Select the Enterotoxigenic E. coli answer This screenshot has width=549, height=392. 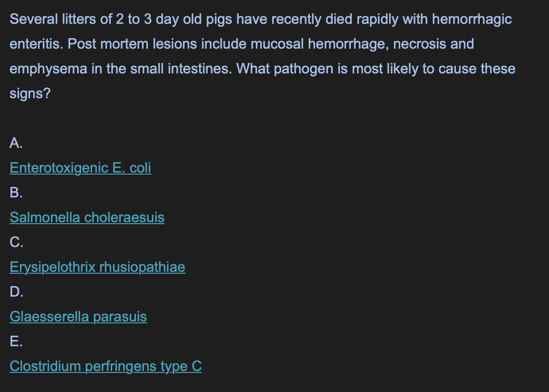(x=81, y=168)
